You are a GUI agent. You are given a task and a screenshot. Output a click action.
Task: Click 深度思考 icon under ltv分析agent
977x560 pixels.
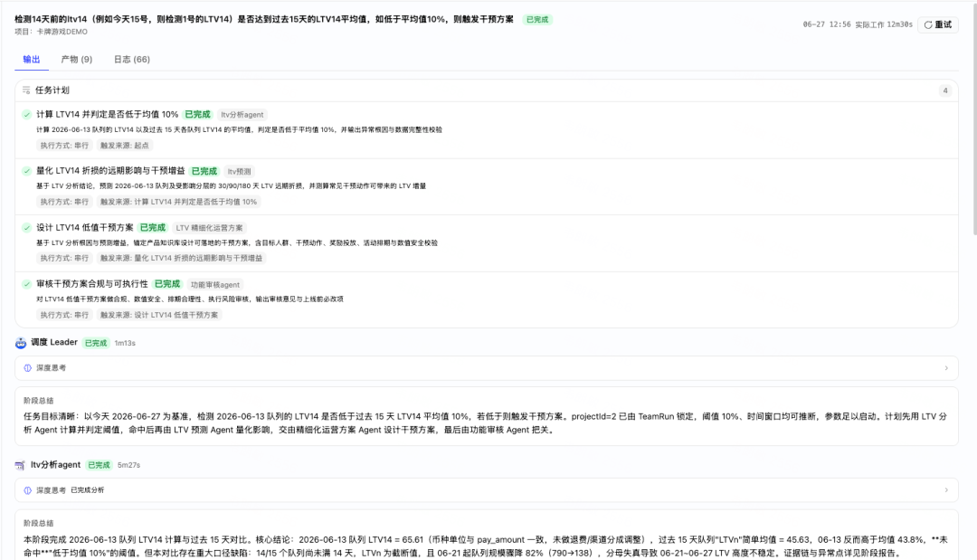27,490
